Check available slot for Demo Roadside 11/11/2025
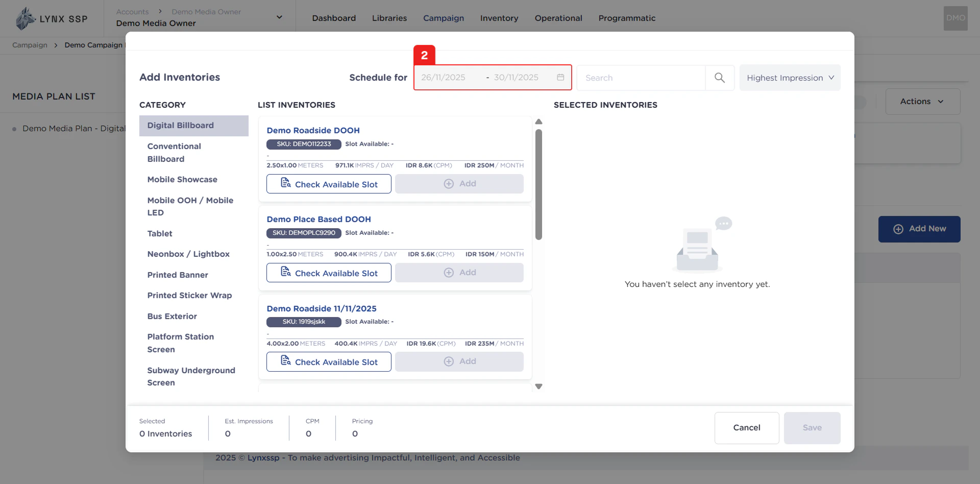This screenshot has width=980, height=484. coord(329,361)
